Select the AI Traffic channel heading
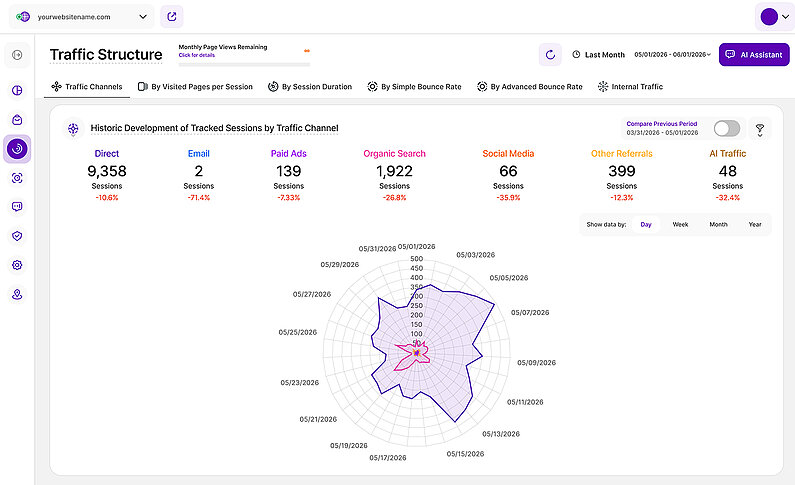The image size is (795, 485). [728, 154]
